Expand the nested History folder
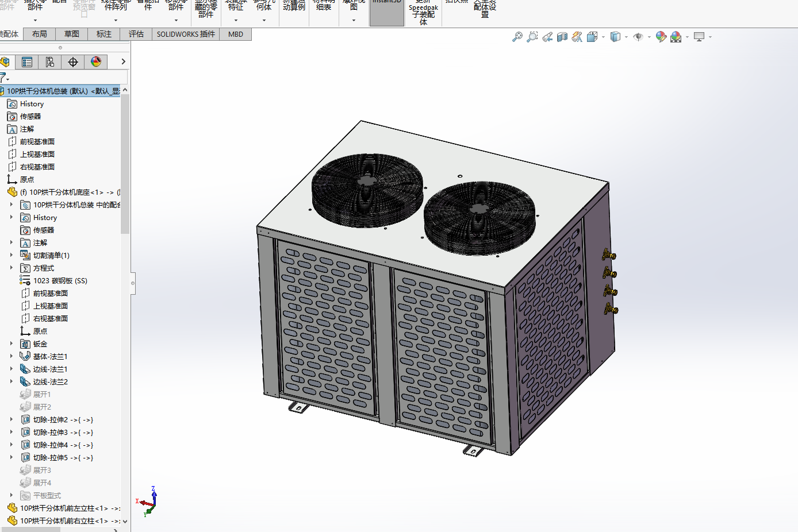The image size is (798, 532). click(x=11, y=217)
